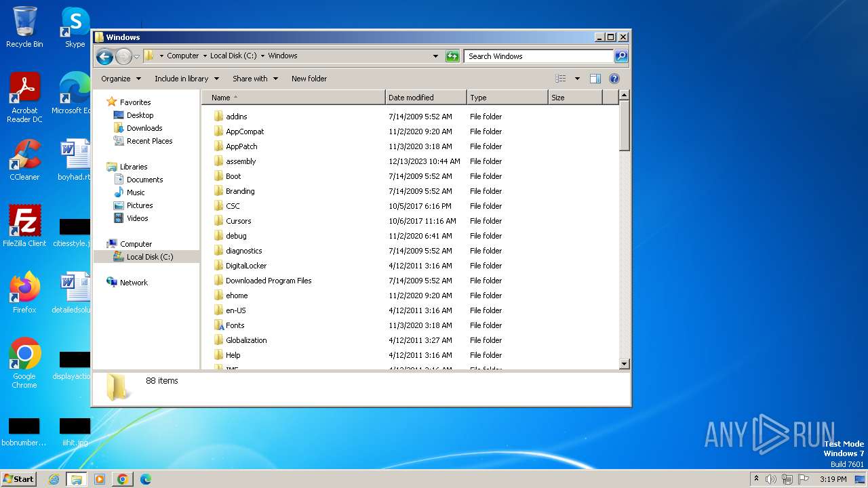Expand the address bar history dropdown
This screenshot has width=868, height=488.
click(435, 56)
